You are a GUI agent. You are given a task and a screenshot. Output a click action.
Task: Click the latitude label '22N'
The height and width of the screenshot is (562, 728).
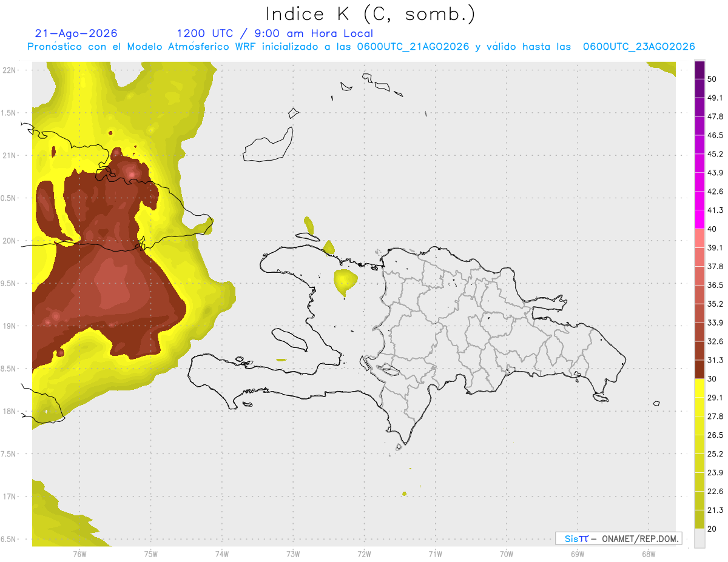9,70
